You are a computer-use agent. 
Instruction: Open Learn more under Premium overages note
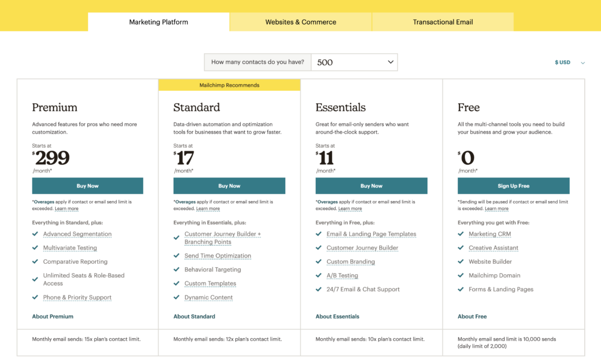[x=66, y=209]
